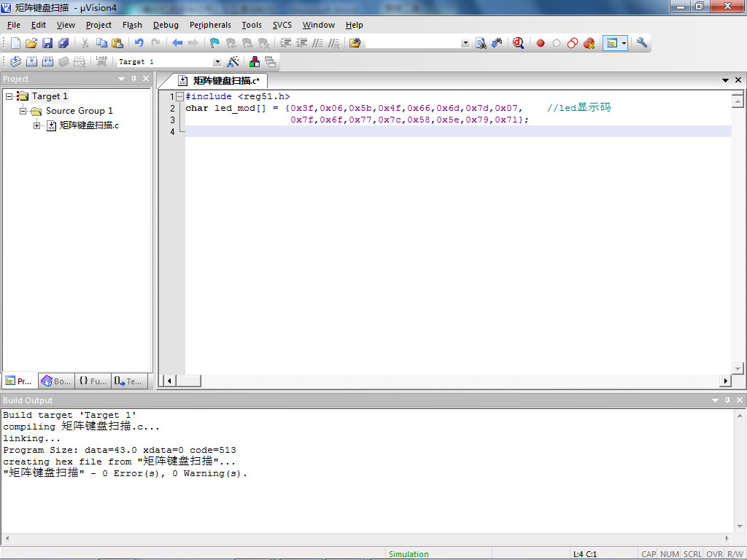Open the multi-project workspace manager icon
This screenshot has height=560, width=747.
click(x=270, y=61)
